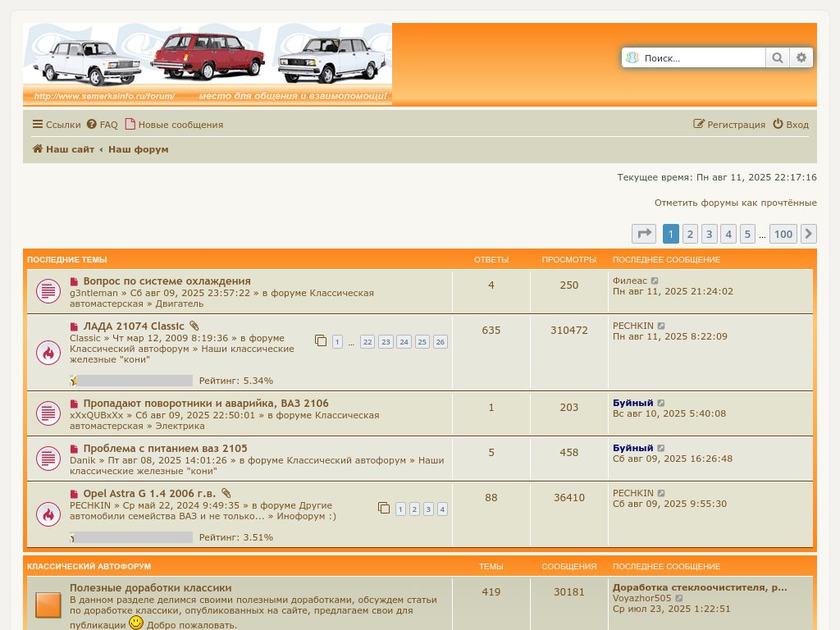Select page 100 in pagination
Image resolution: width=840 pixels, height=630 pixels.
point(783,234)
